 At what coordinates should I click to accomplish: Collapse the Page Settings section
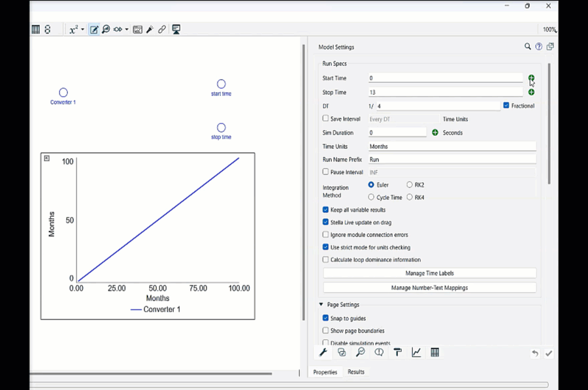pos(321,304)
